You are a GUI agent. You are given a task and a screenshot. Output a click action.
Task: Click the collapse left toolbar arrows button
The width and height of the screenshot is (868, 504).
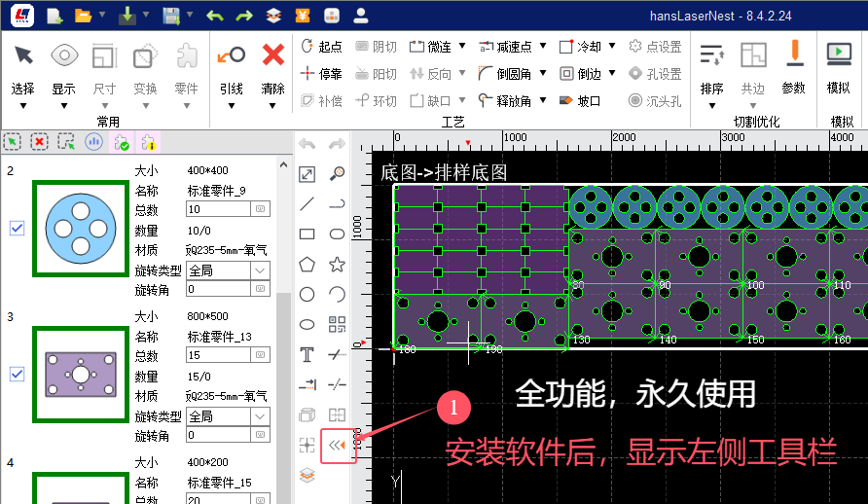click(337, 445)
